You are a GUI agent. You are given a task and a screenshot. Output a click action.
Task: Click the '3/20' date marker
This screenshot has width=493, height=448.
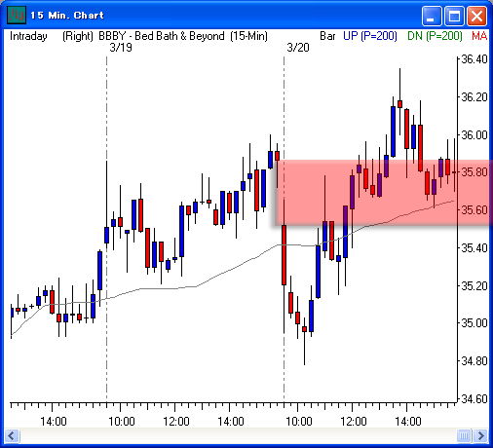pos(298,48)
